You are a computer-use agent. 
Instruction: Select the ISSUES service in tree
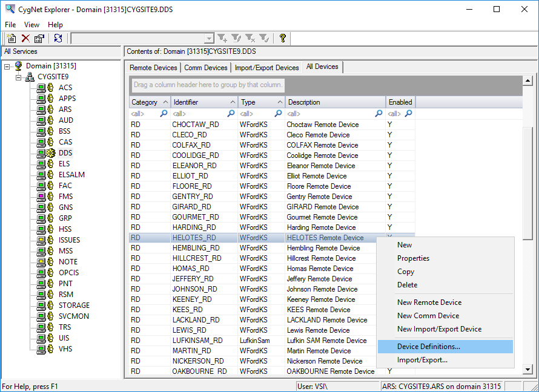[69, 240]
